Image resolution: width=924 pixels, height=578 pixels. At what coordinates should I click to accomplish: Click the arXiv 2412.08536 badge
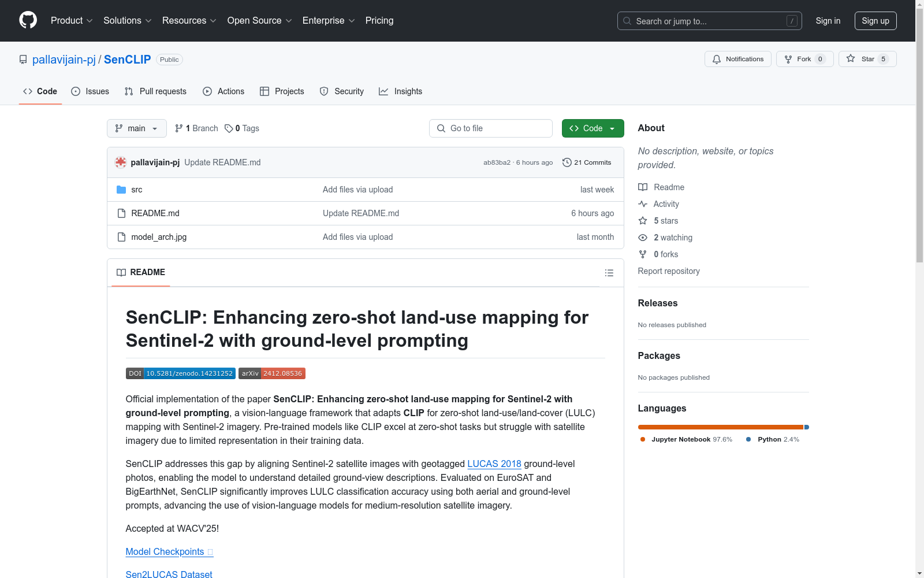(272, 373)
